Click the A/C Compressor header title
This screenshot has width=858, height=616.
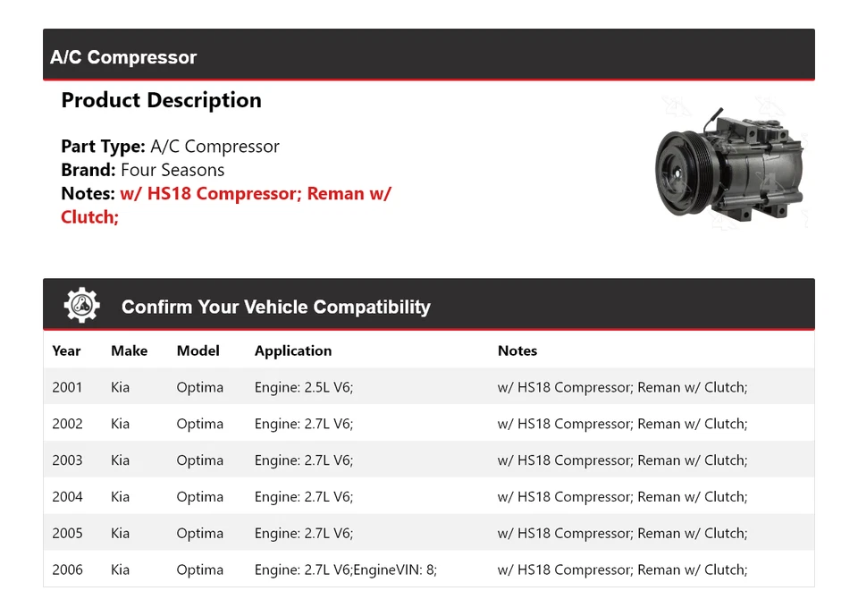point(123,57)
